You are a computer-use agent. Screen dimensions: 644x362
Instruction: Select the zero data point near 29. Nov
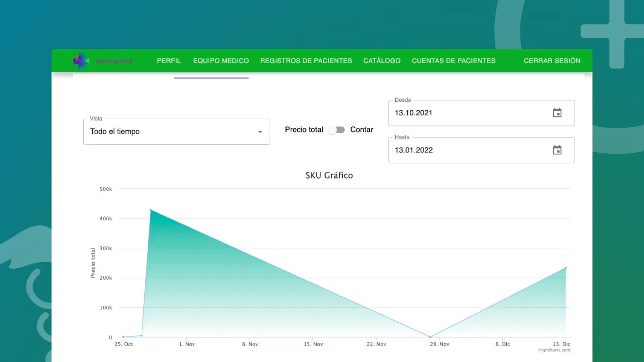pyautogui.click(x=430, y=337)
